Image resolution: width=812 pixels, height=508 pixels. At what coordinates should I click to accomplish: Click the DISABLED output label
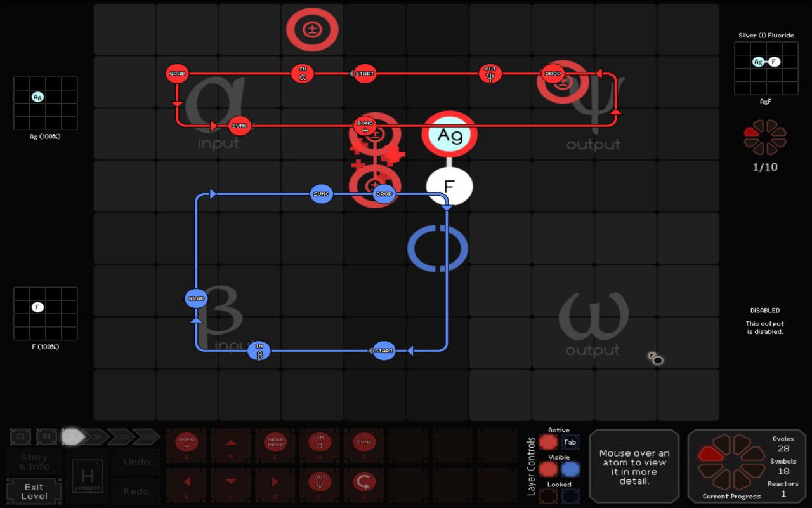765,311
